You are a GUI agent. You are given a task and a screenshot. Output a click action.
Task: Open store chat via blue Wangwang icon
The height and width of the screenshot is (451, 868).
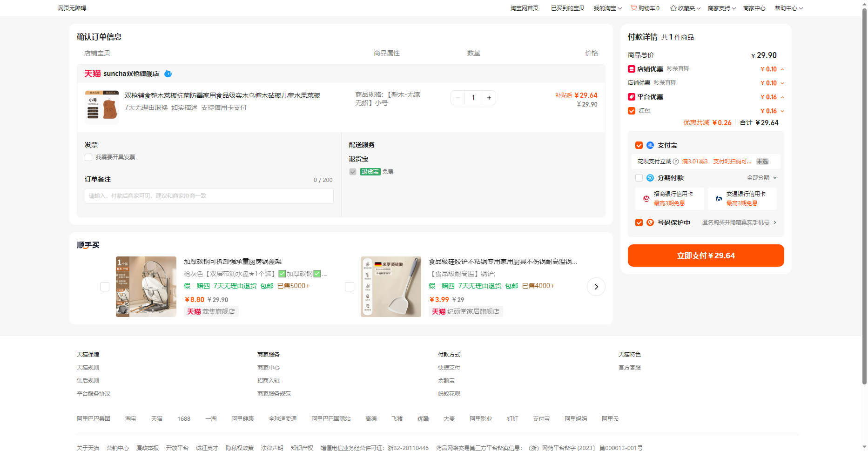[x=168, y=74]
